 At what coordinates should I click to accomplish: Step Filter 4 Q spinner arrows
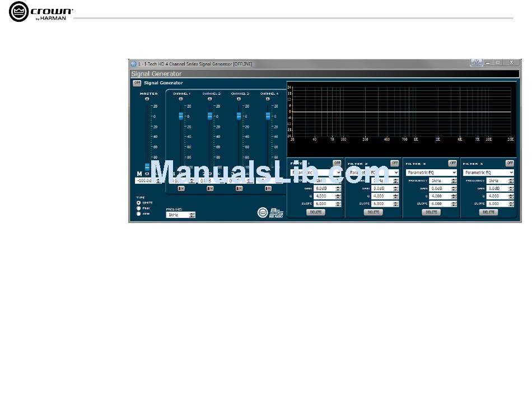pos(511,196)
